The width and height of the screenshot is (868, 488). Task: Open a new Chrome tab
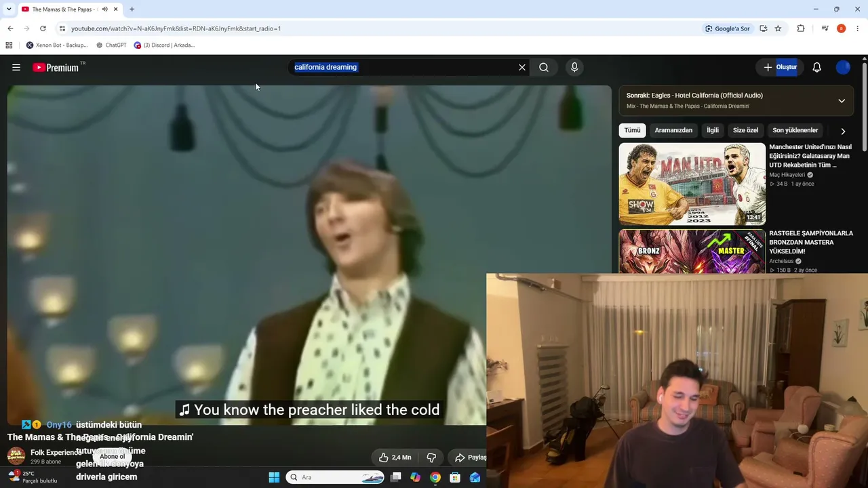[132, 9]
